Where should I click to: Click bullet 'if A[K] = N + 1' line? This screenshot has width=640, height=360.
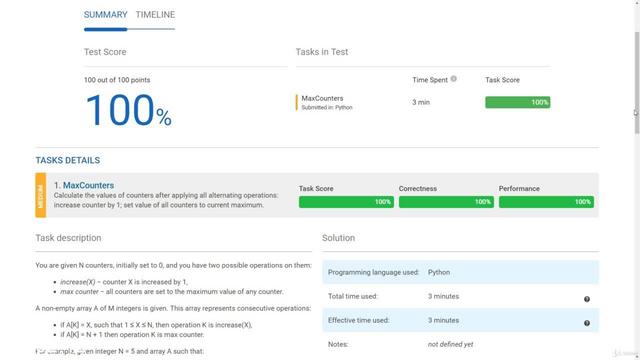132,335
